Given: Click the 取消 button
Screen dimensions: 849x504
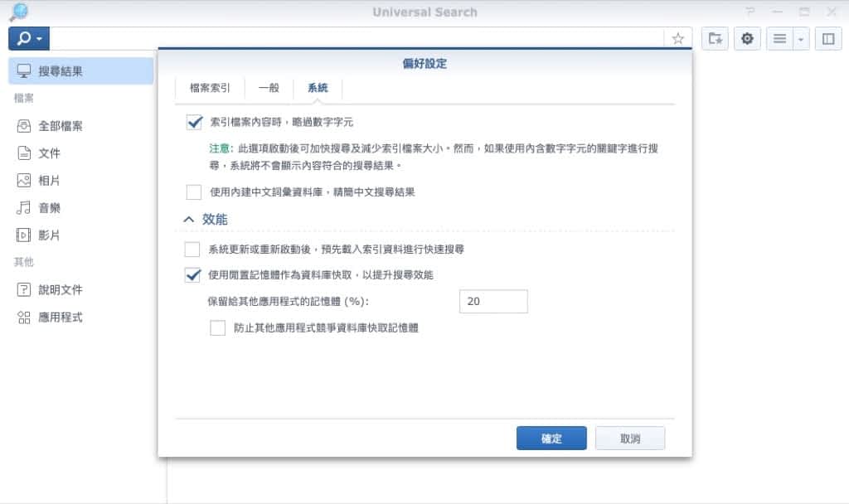Looking at the screenshot, I should tap(629, 439).
